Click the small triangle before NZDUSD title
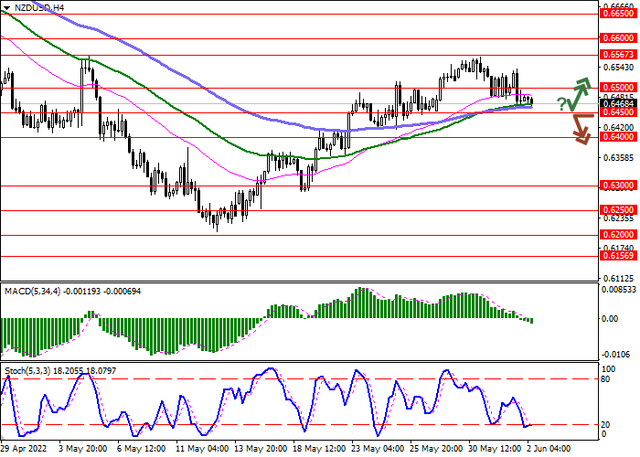640x457 pixels. (x=5, y=7)
